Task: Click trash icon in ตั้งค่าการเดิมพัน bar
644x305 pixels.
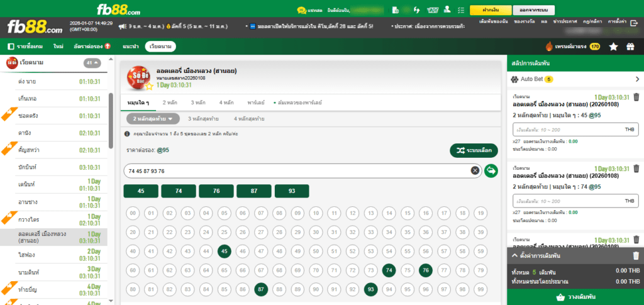Action: (636, 256)
